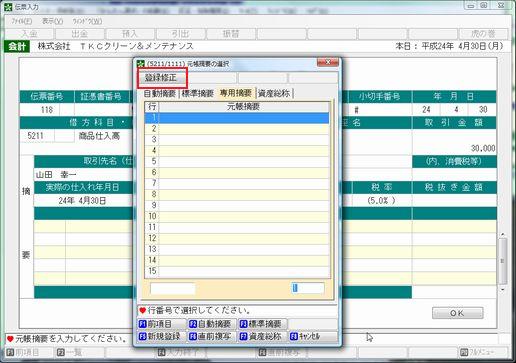Click the 商品仕入高 account name
Screen dimensions: 516x363
click(99, 136)
